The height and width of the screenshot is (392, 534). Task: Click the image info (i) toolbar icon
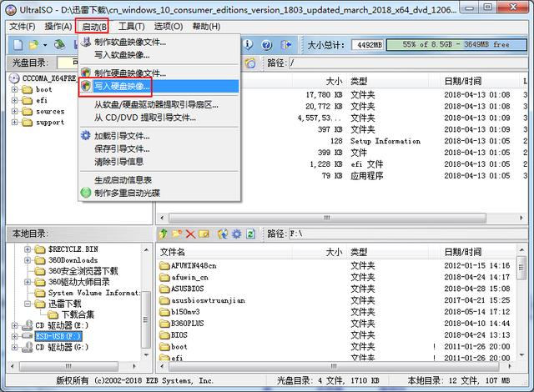click(249, 44)
